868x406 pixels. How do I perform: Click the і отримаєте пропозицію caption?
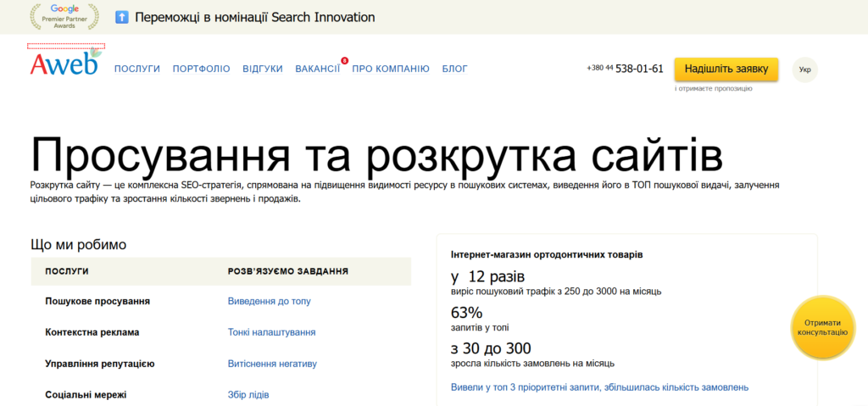[x=713, y=88]
